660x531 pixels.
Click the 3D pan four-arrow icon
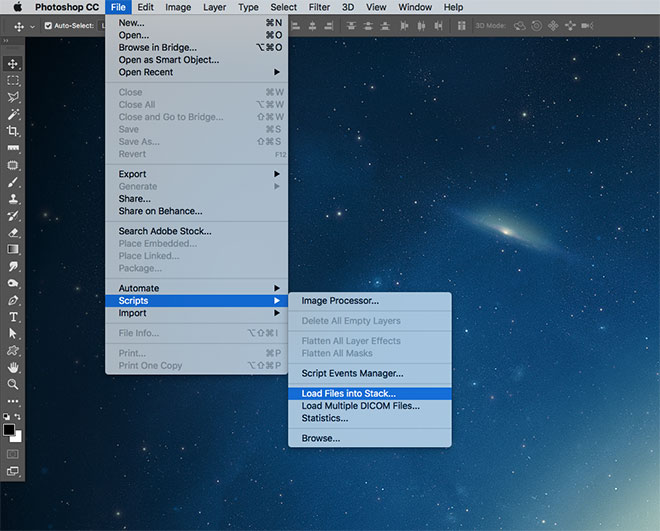(x=553, y=26)
